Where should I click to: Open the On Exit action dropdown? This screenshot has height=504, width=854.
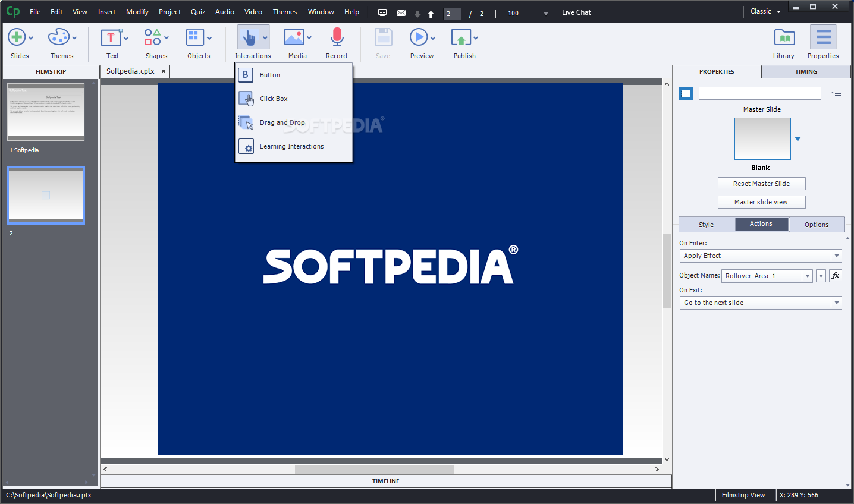tap(761, 303)
